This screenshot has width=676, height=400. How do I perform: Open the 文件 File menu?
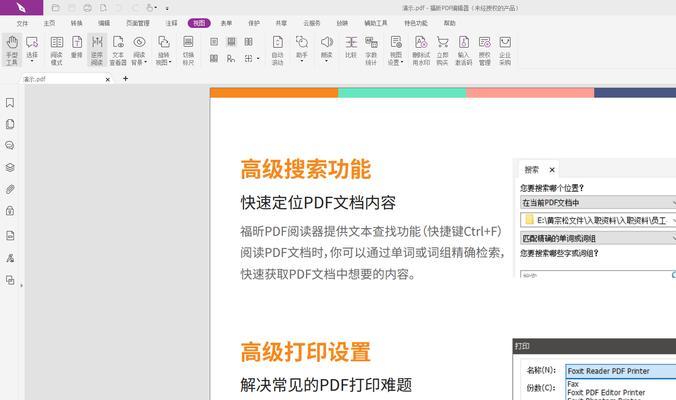(22, 23)
